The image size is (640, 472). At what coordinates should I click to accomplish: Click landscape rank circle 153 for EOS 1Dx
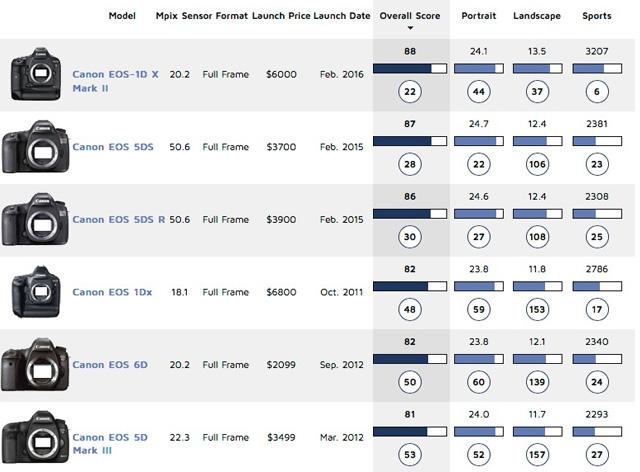(537, 309)
